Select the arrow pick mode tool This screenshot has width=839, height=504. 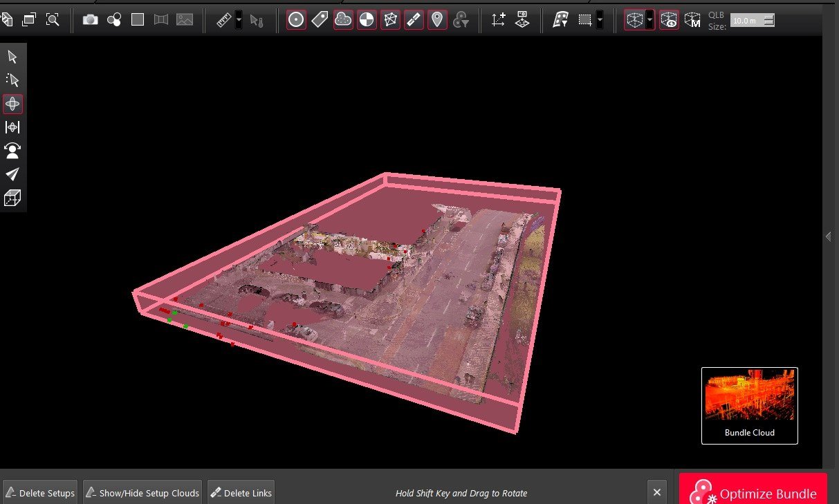(x=12, y=57)
